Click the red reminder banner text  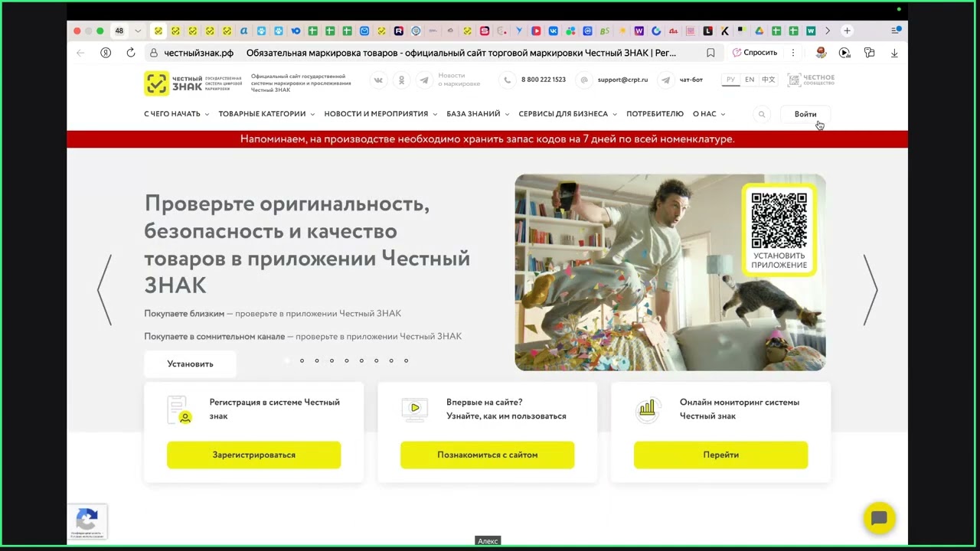pos(488,139)
